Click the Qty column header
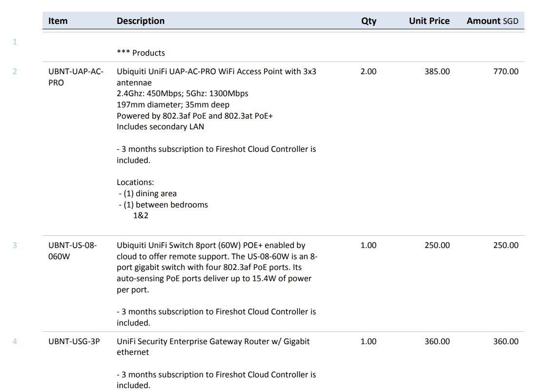This screenshot has height=392, width=540. pyautogui.click(x=369, y=21)
